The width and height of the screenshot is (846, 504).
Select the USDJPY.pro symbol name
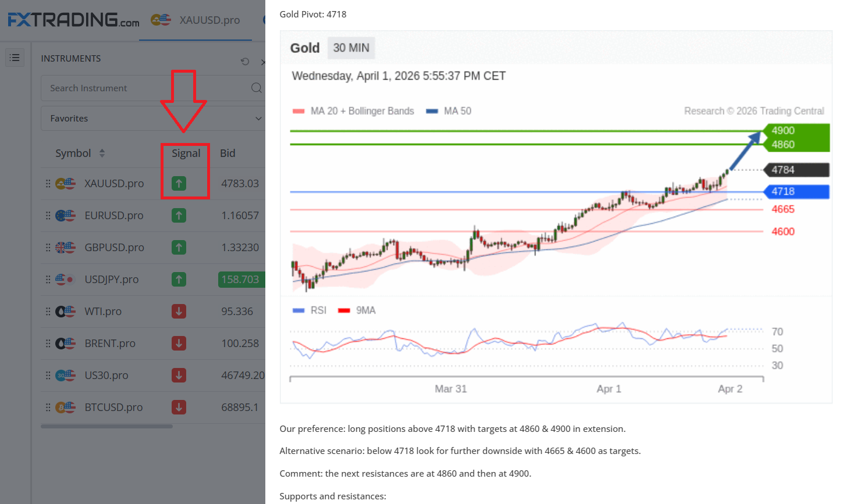[112, 280]
